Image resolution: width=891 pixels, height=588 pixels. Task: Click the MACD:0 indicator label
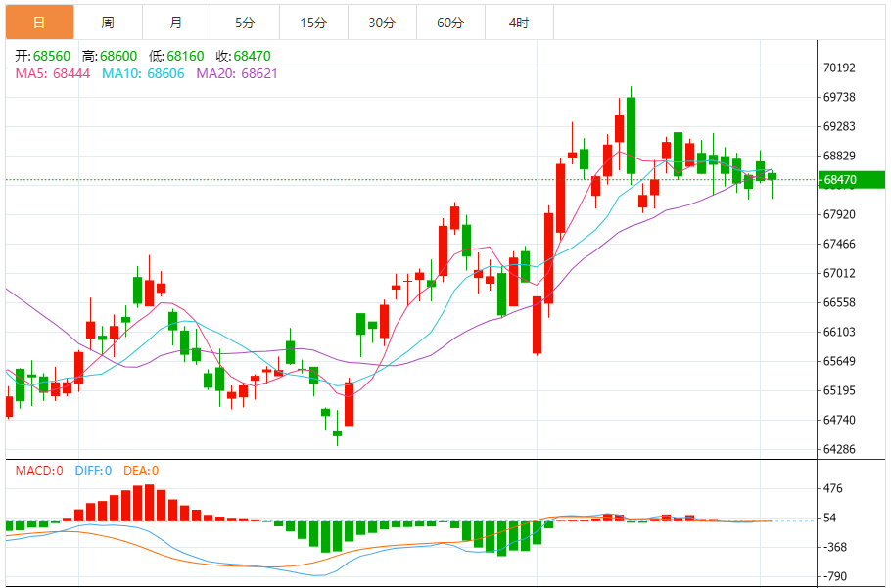click(39, 471)
